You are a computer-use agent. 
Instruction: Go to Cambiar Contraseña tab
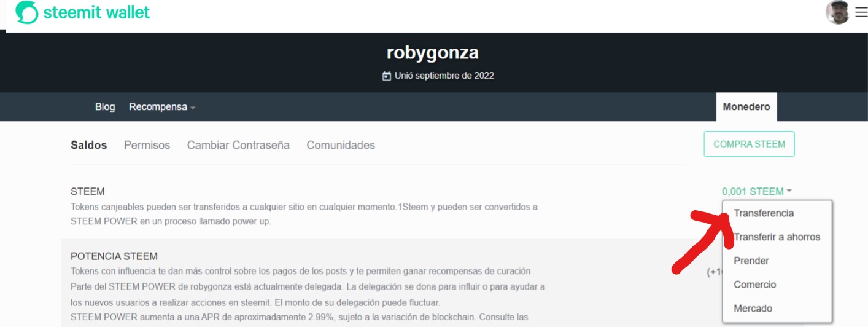(x=238, y=146)
